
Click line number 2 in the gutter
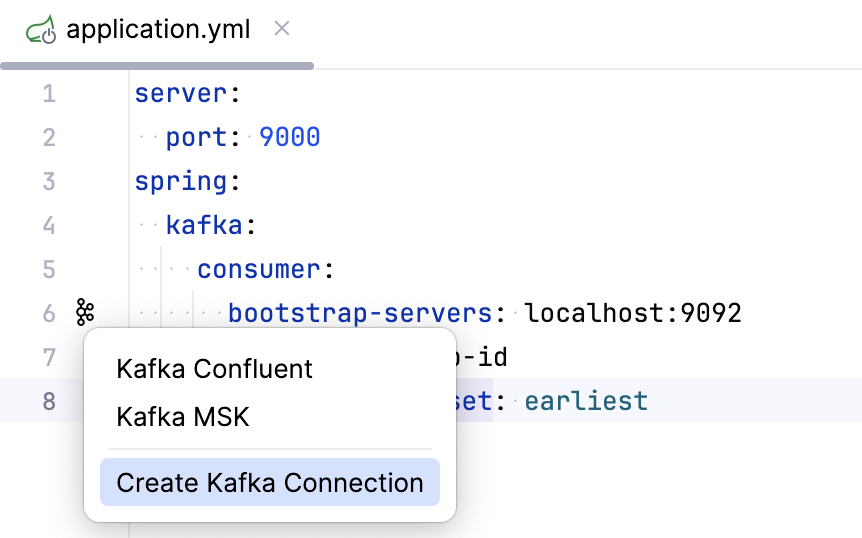pos(49,138)
